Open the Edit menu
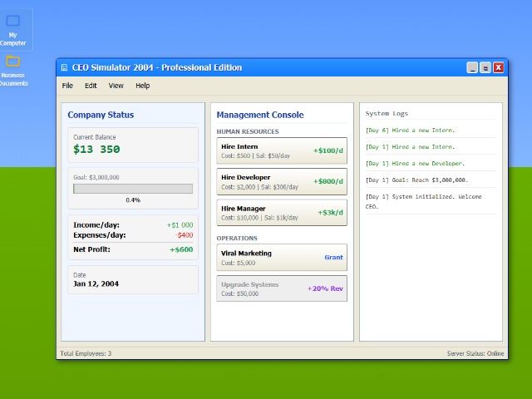The height and width of the screenshot is (399, 532). tap(91, 86)
